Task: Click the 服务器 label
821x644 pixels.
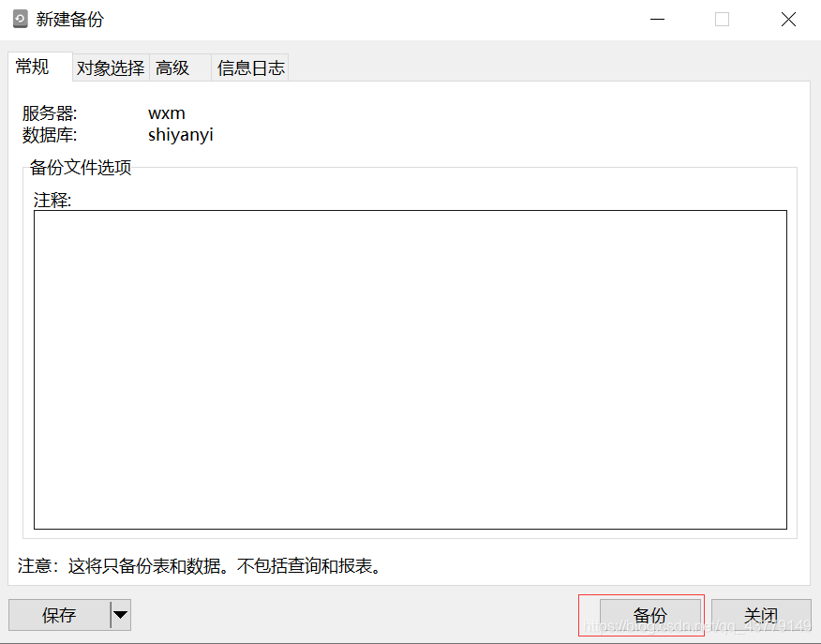Action: [46, 112]
